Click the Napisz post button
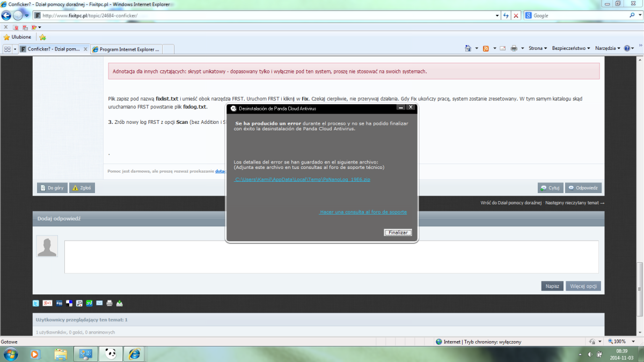 click(x=553, y=286)
